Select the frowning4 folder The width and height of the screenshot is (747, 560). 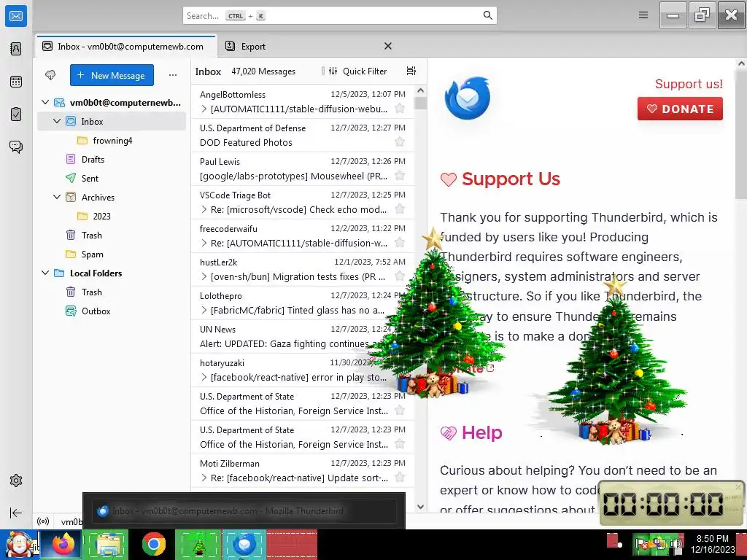(x=112, y=141)
